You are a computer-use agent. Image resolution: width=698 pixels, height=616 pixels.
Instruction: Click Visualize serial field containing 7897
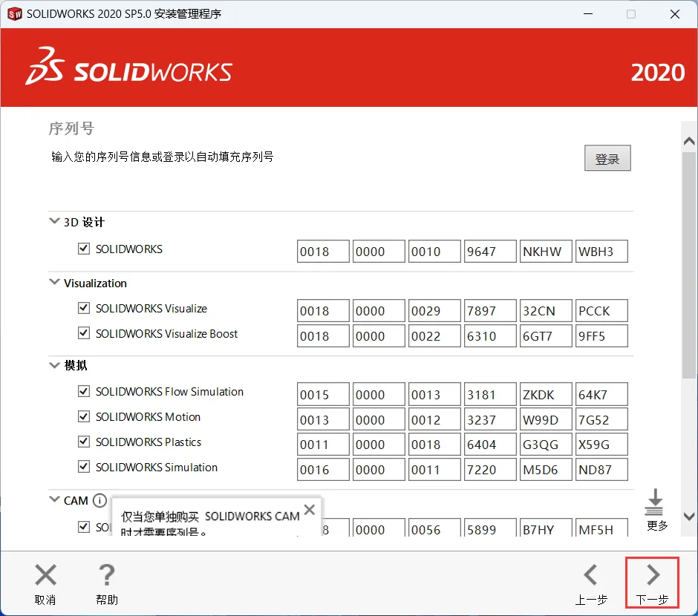(490, 310)
